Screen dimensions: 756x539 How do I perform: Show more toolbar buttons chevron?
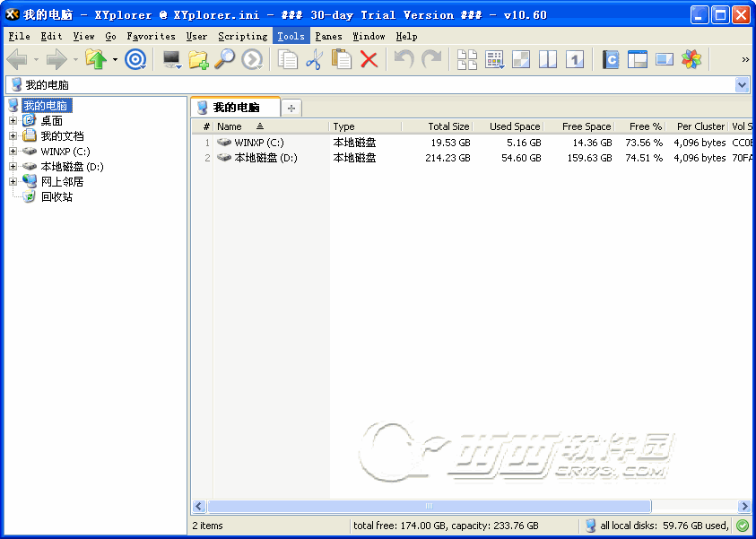click(745, 60)
